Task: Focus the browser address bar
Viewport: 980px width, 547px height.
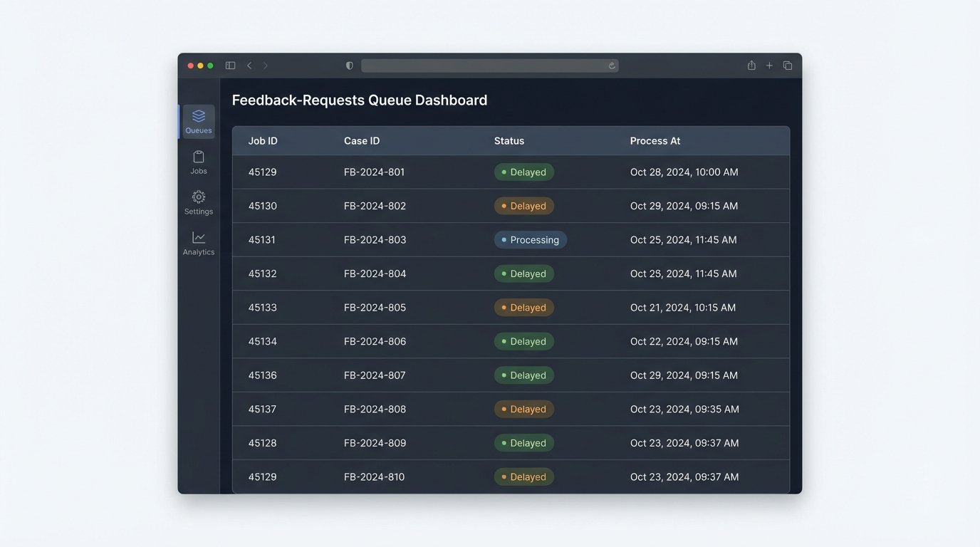Action: (484, 66)
